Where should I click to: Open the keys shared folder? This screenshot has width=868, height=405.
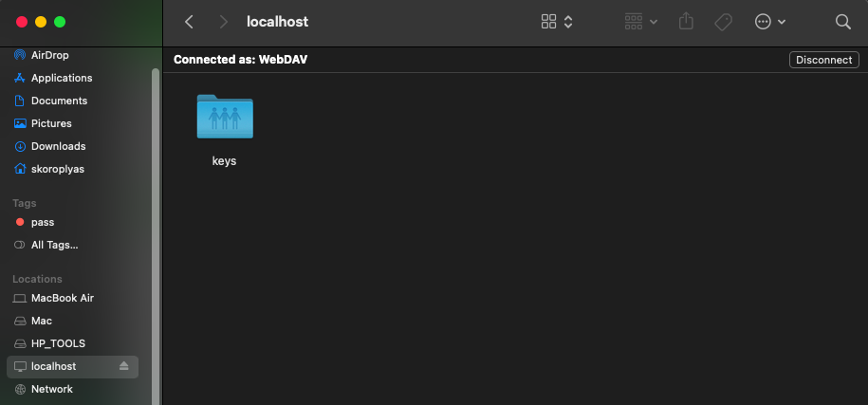click(x=225, y=118)
